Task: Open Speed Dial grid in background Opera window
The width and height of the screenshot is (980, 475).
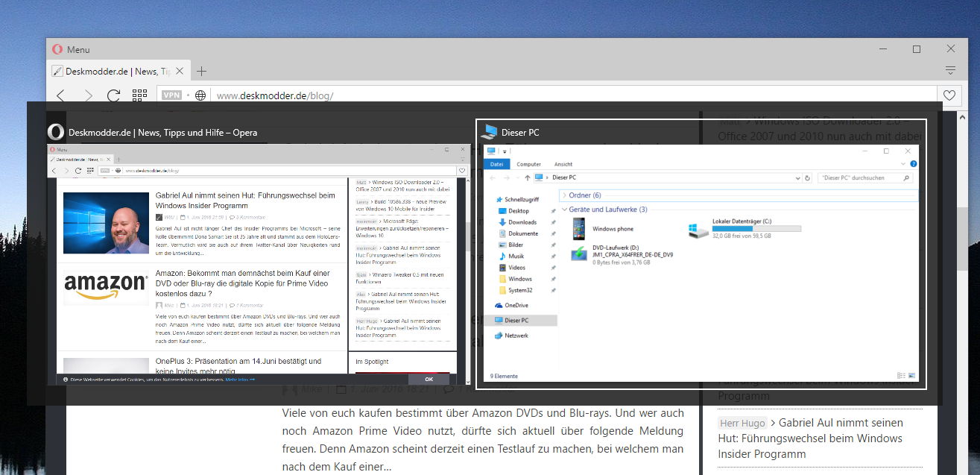Action: [x=139, y=95]
